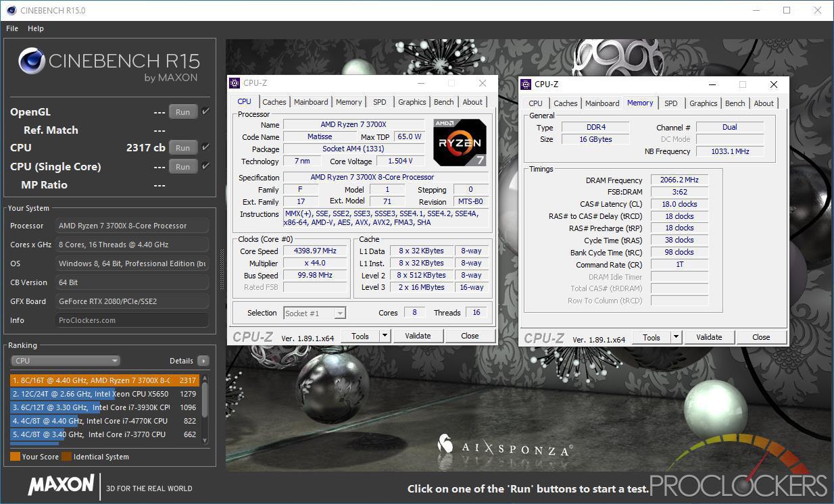Switch to Memory tab in left CPU-Z
Viewport: 834px width, 504px height.
click(x=349, y=102)
